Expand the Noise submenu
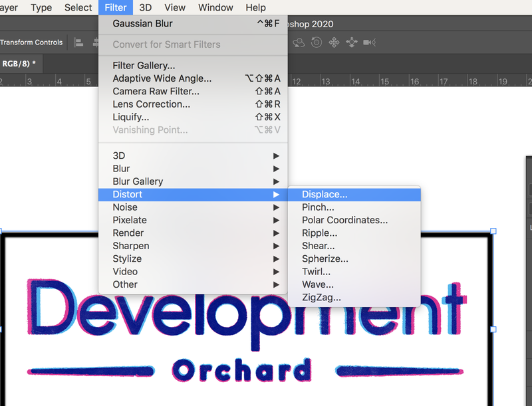The image size is (532, 406). pyautogui.click(x=193, y=207)
